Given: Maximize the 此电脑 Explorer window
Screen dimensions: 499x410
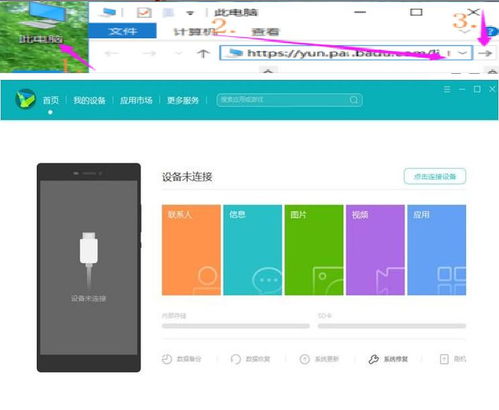Looking at the screenshot, I should coord(416,12).
